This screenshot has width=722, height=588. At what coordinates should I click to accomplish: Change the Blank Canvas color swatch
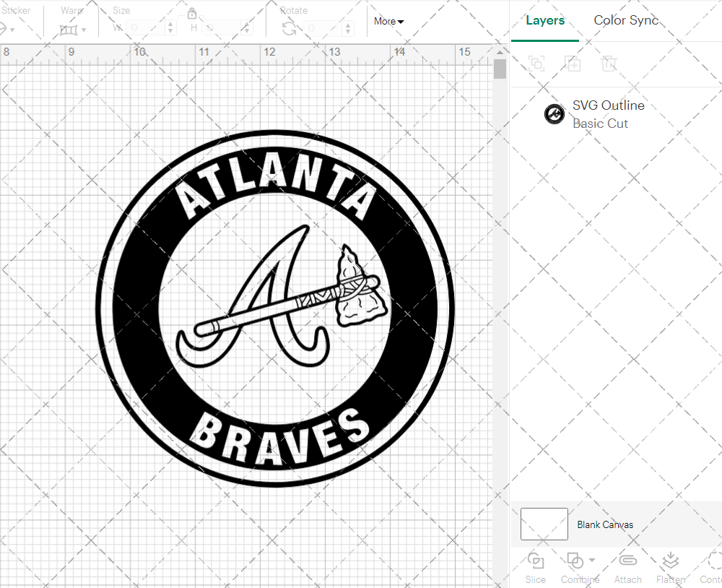[x=544, y=524]
